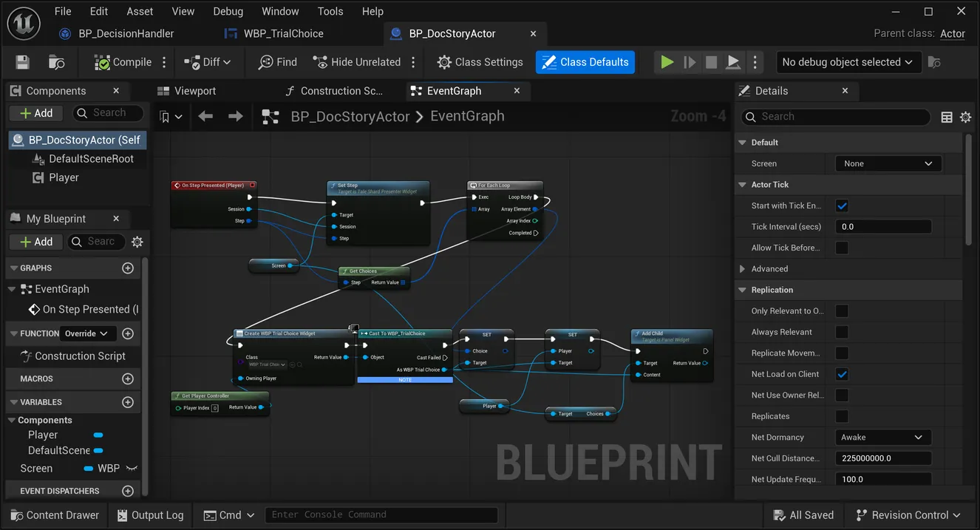Image resolution: width=980 pixels, height=530 pixels.
Task: Add a new macro
Action: 128,378
